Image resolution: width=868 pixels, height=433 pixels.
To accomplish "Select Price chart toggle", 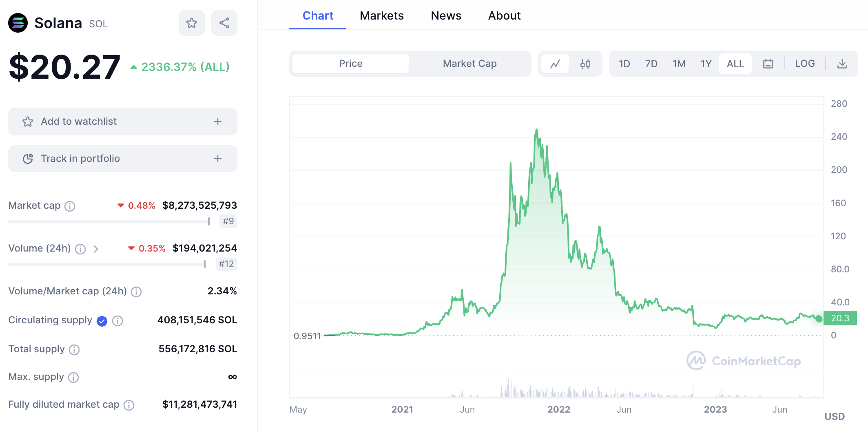I will (x=351, y=64).
